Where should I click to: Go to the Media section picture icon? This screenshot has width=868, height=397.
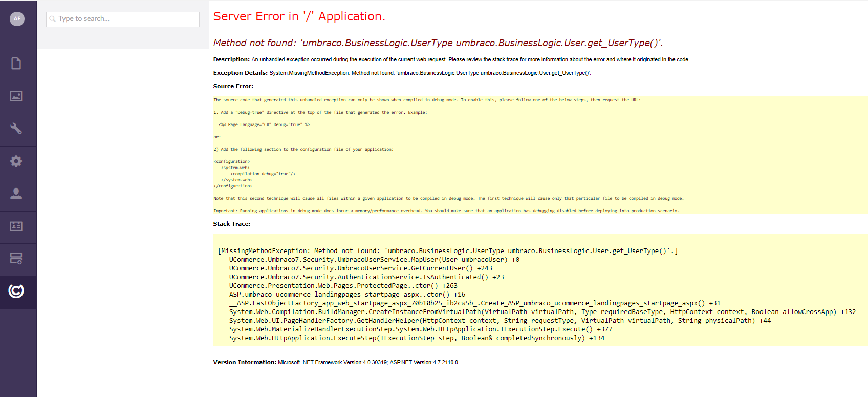point(16,96)
